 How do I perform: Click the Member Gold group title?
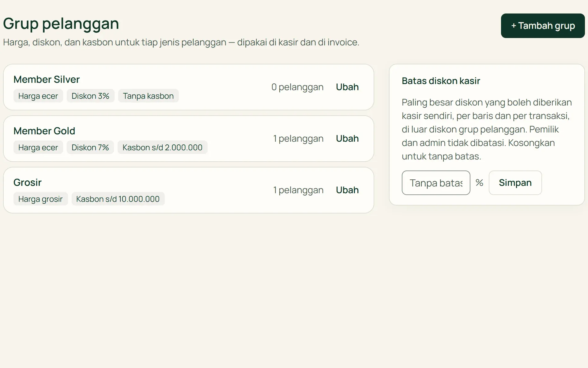coord(44,131)
